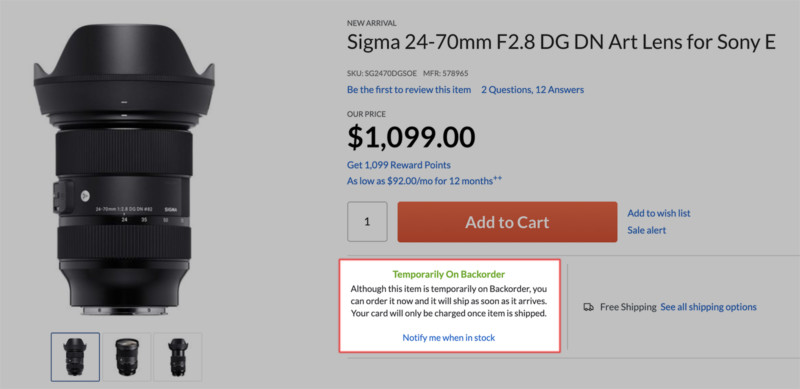Click the Add to Cart button
Image resolution: width=800 pixels, height=389 pixels.
[x=507, y=222]
